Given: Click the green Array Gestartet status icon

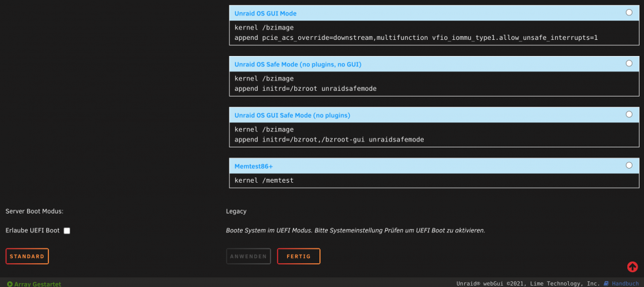Looking at the screenshot, I should 10,284.
